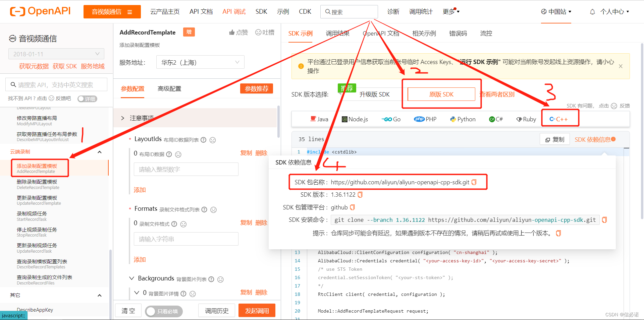Switch to the 调用结果 tab
This screenshot has width=644, height=320.
(x=337, y=33)
